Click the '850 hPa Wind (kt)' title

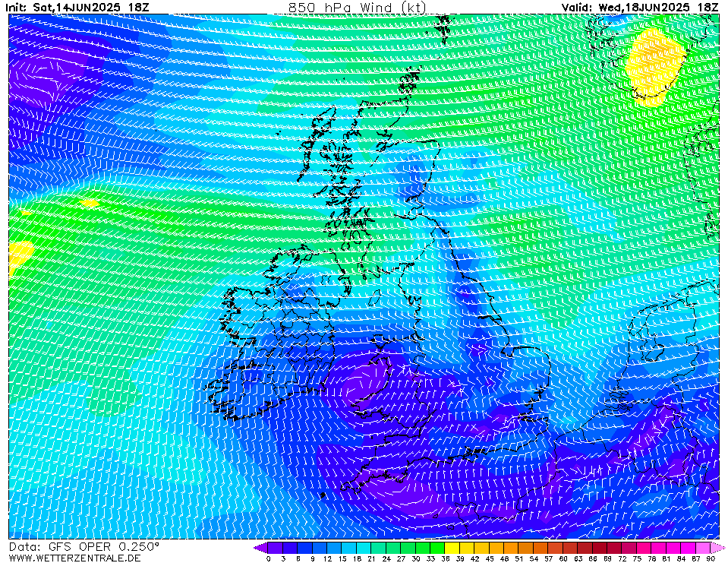[x=357, y=7]
